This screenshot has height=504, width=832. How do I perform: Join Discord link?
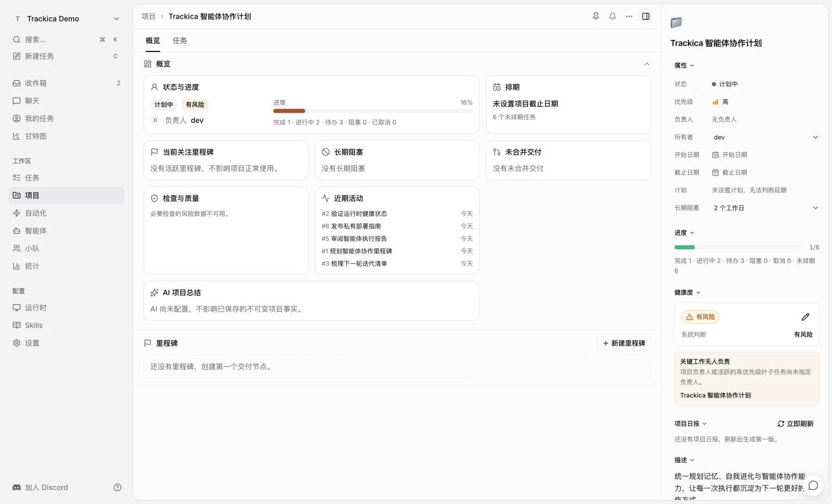tap(41, 487)
